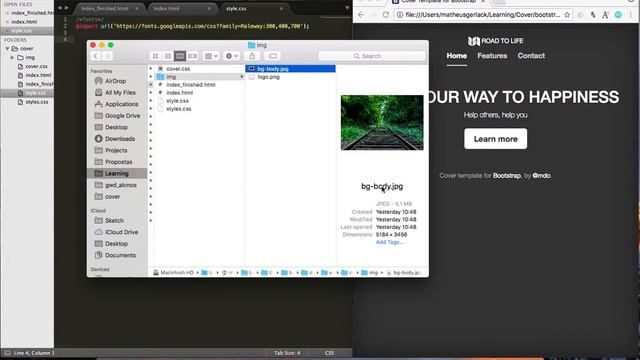Select img folder in Finder column
The height and width of the screenshot is (360, 640).
coord(200,77)
